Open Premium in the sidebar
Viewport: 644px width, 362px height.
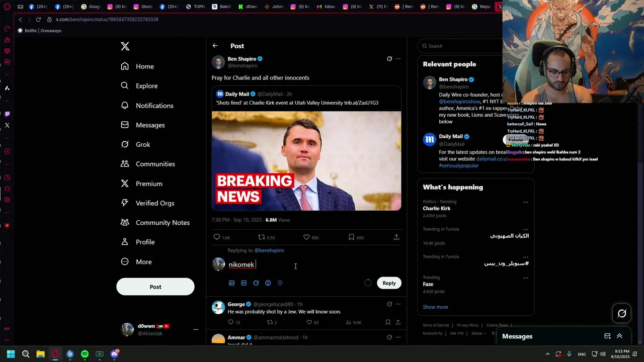click(x=141, y=184)
